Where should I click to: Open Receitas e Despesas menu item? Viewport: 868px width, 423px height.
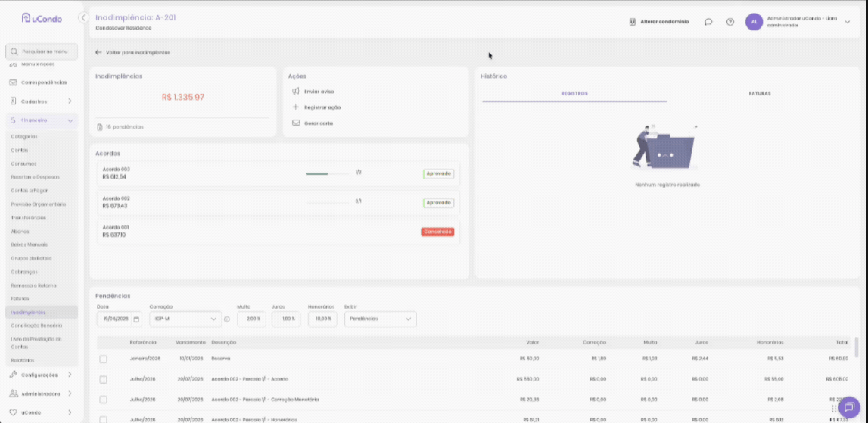(35, 177)
